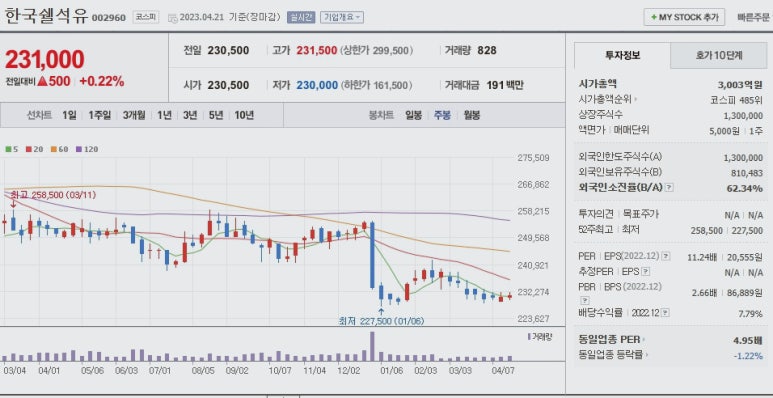Select the 1년 line chart period
Image resolution: width=773 pixels, height=398 pixels.
coord(164,115)
